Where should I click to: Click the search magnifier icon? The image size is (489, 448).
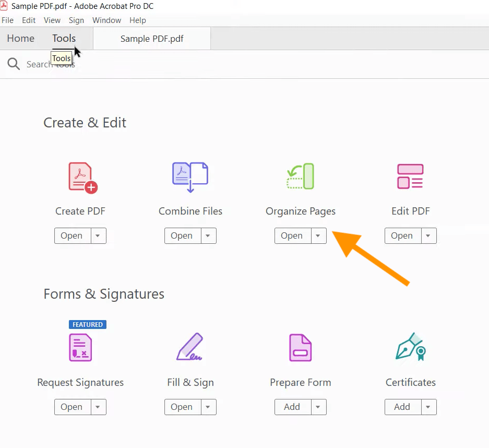(x=14, y=64)
